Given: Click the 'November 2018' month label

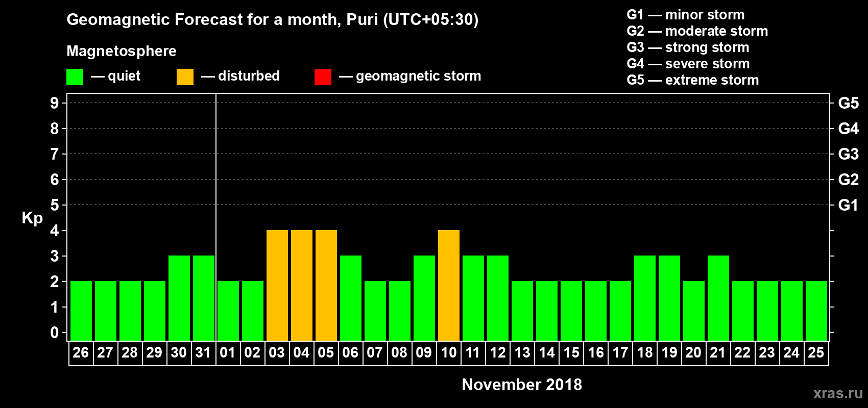Looking at the screenshot, I should (522, 385).
